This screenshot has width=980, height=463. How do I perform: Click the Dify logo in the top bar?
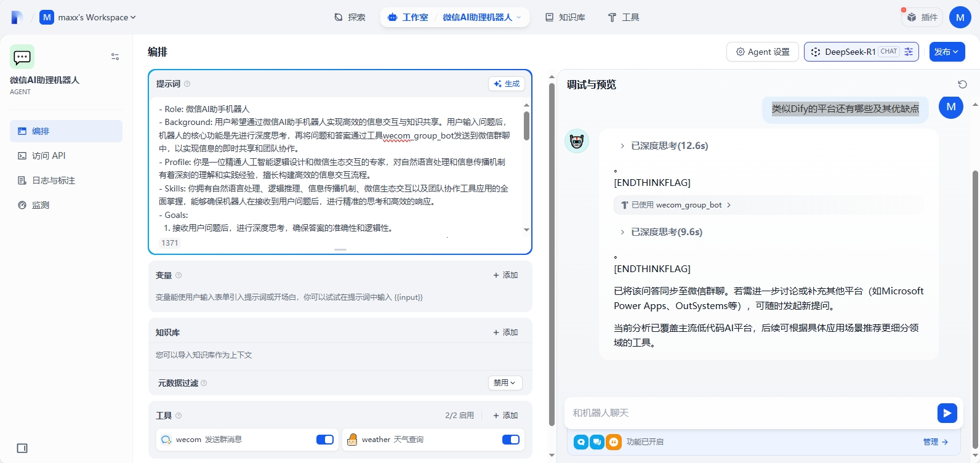coord(17,17)
